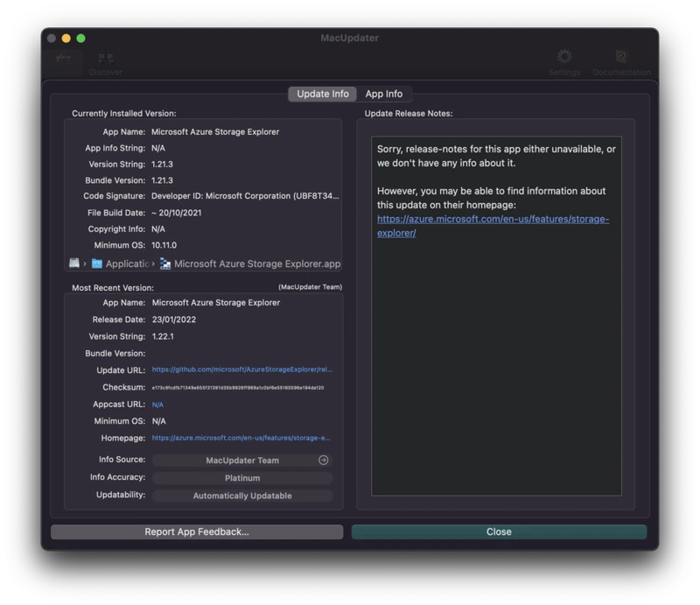Click the arrow icon beside MacUpdater Team
700x605 pixels.
pos(322,460)
